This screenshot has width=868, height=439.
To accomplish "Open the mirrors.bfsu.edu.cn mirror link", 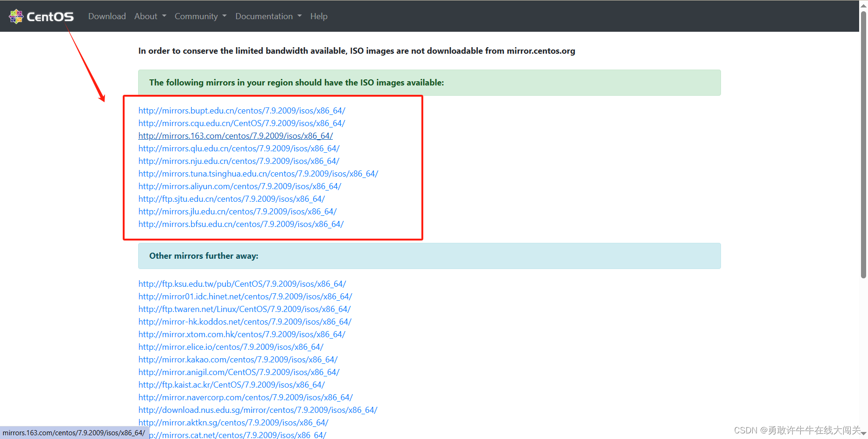I will tap(241, 224).
